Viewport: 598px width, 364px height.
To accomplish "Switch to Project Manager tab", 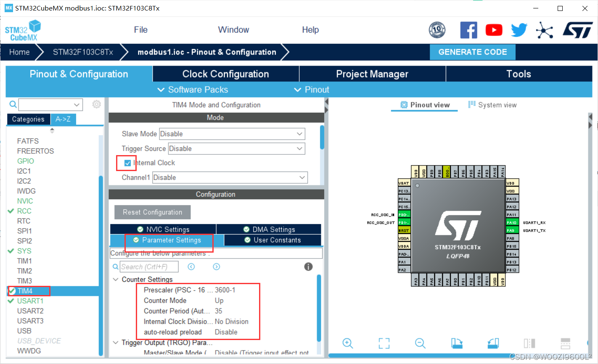I will (x=372, y=74).
